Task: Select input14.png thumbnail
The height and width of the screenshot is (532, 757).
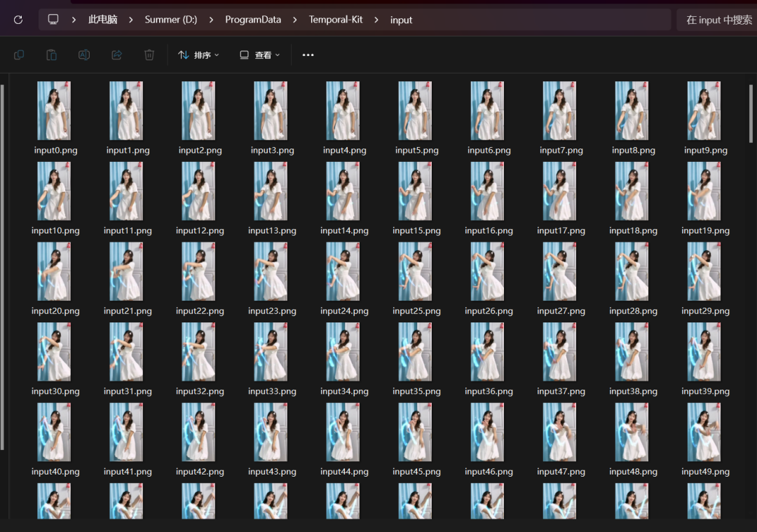Action: point(343,191)
